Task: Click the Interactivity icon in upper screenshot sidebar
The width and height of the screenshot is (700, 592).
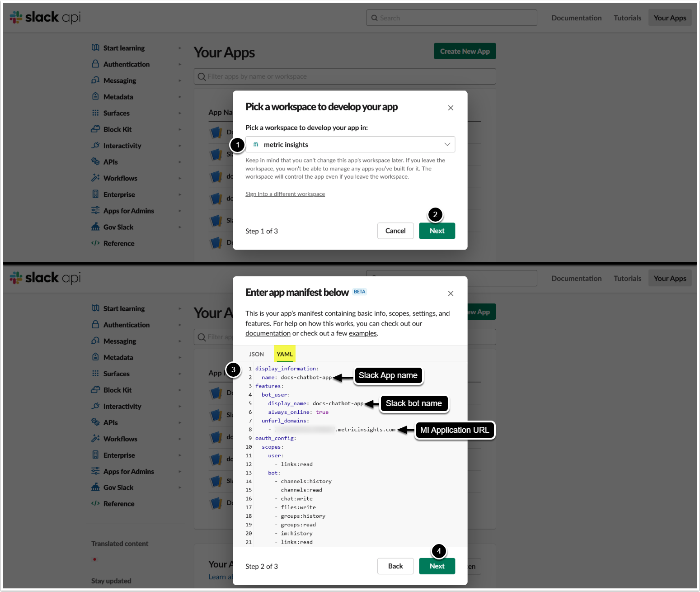Action: pyautogui.click(x=95, y=145)
